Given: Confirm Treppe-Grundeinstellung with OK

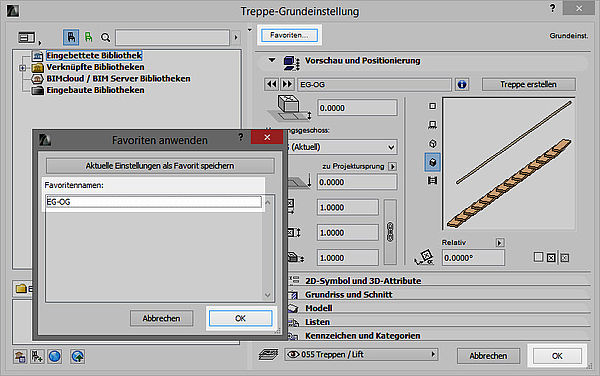Looking at the screenshot, I should (557, 356).
